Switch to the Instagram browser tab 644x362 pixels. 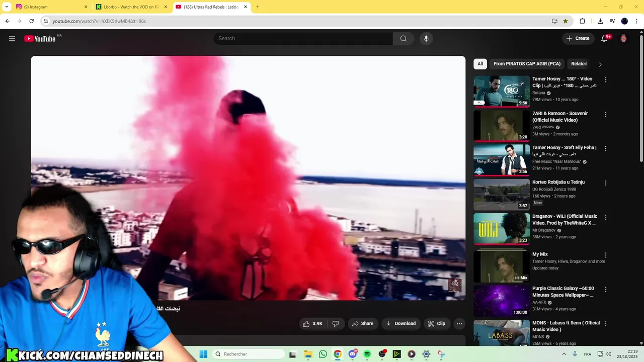coord(51,7)
